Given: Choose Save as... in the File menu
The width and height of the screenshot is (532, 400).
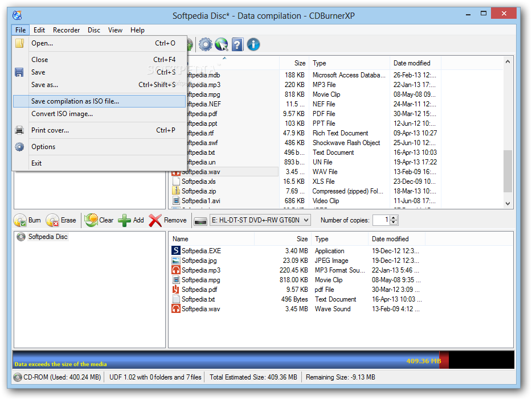Looking at the screenshot, I should pos(100,85).
